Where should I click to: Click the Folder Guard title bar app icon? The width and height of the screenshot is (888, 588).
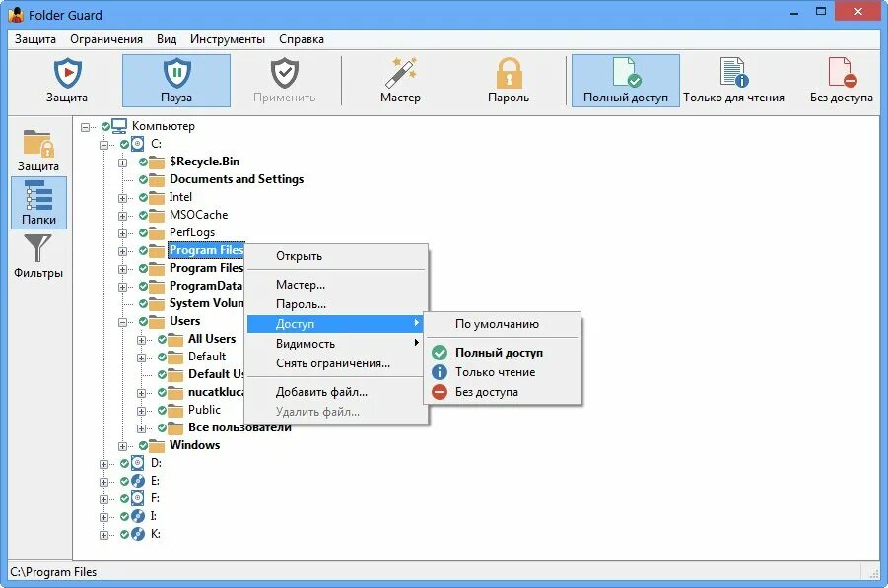coord(16,15)
